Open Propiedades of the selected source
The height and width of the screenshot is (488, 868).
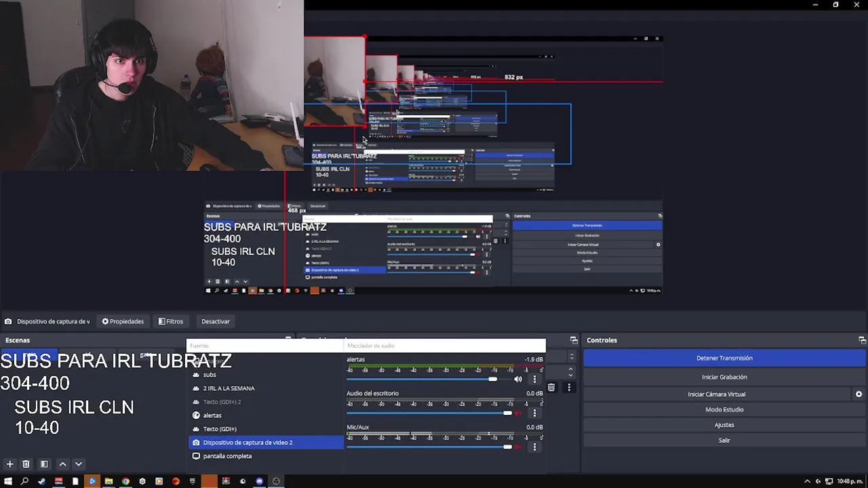point(123,321)
